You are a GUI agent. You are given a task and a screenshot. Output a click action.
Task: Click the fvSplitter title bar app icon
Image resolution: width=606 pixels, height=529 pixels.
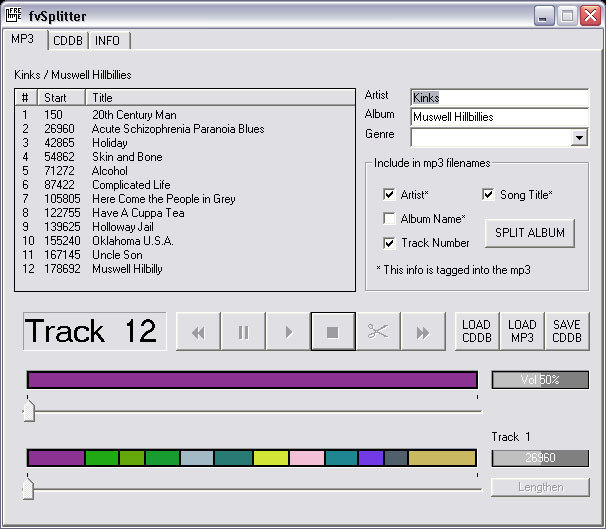14,15
